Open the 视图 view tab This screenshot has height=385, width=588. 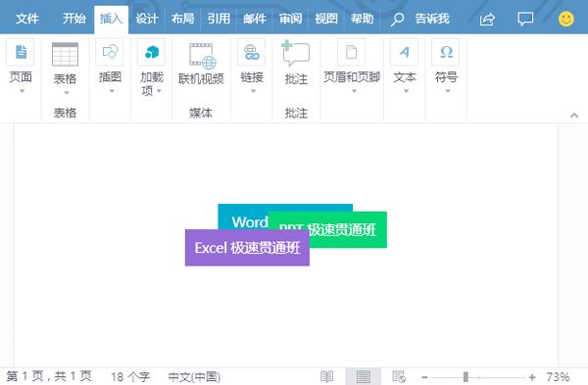[326, 19]
